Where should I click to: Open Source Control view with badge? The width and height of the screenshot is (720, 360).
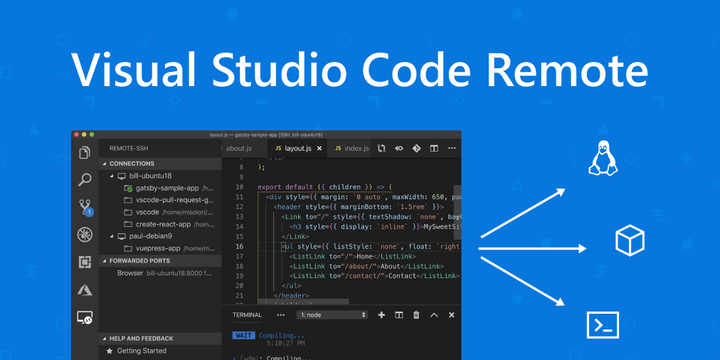[85, 207]
